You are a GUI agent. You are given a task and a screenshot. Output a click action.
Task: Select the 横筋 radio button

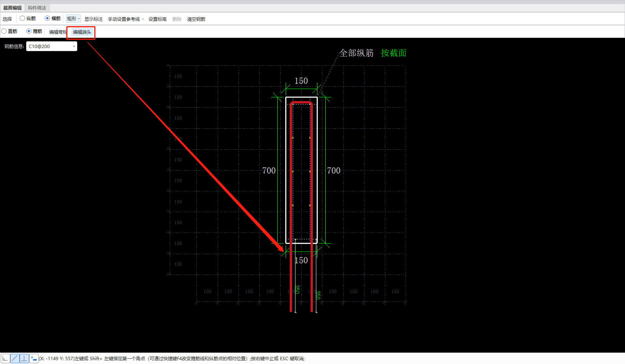[47, 18]
